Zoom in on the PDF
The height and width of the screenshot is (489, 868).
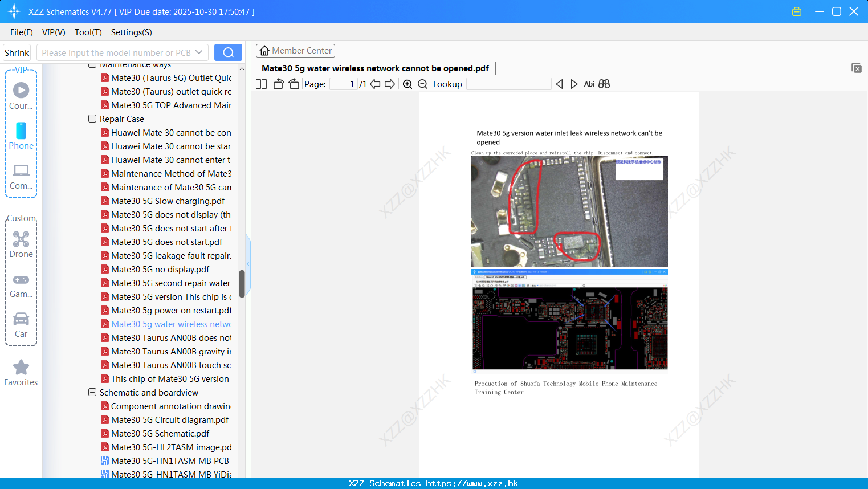(x=407, y=84)
